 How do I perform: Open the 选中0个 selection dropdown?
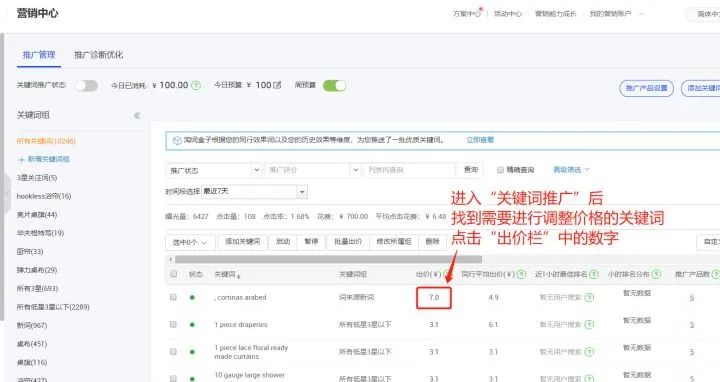190,242
